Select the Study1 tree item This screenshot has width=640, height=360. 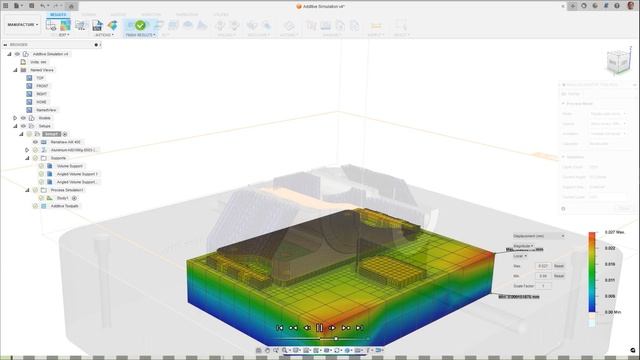tap(62, 198)
